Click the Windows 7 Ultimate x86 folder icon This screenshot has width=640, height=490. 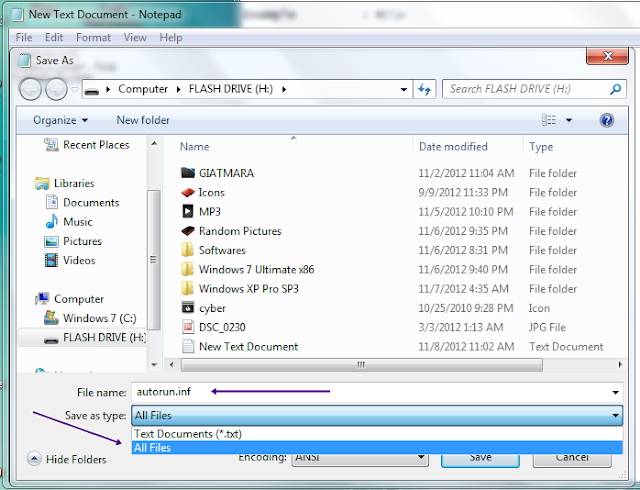point(187,269)
